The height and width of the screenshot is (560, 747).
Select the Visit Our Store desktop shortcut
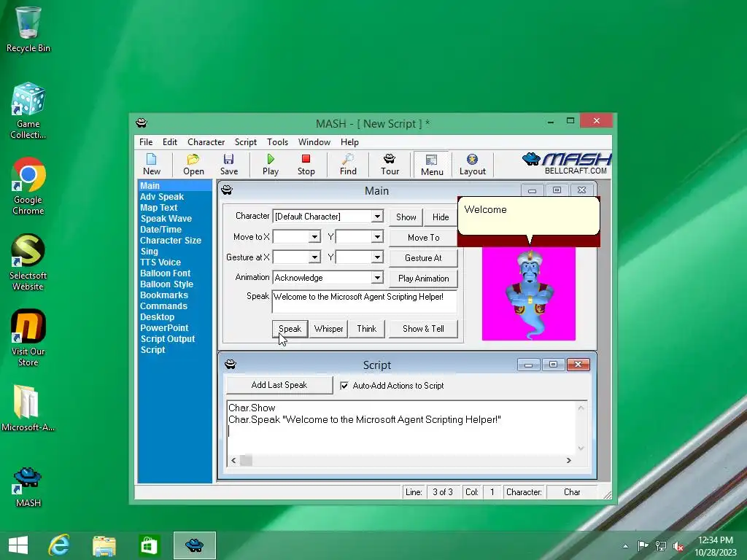tap(28, 338)
